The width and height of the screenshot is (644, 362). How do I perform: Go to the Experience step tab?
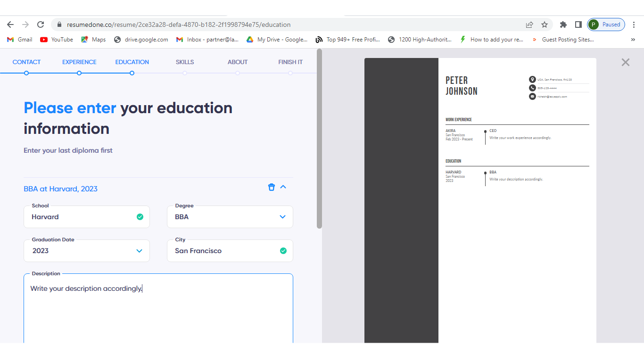[79, 62]
